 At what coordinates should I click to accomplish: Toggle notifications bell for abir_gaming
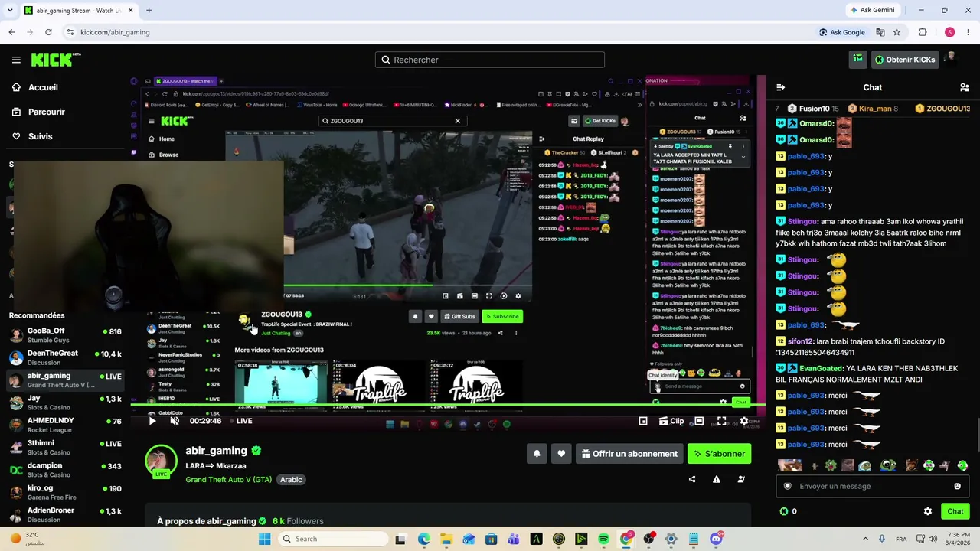click(x=537, y=454)
